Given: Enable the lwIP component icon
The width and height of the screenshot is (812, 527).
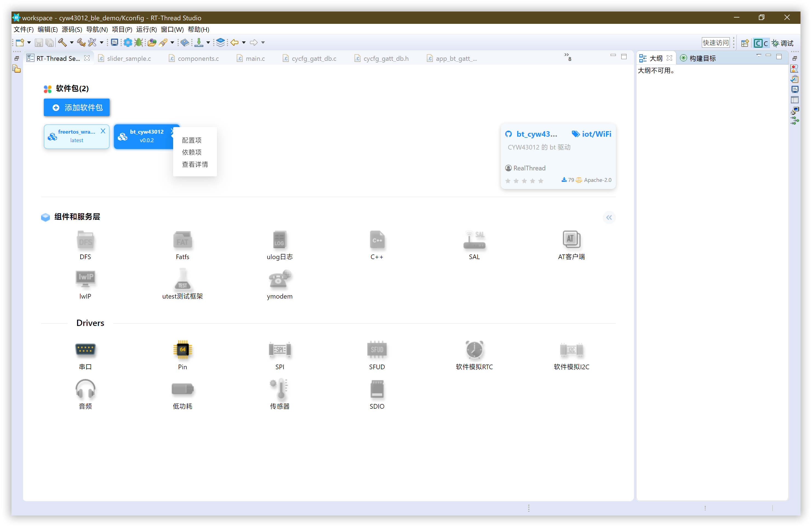Looking at the screenshot, I should coord(85,279).
